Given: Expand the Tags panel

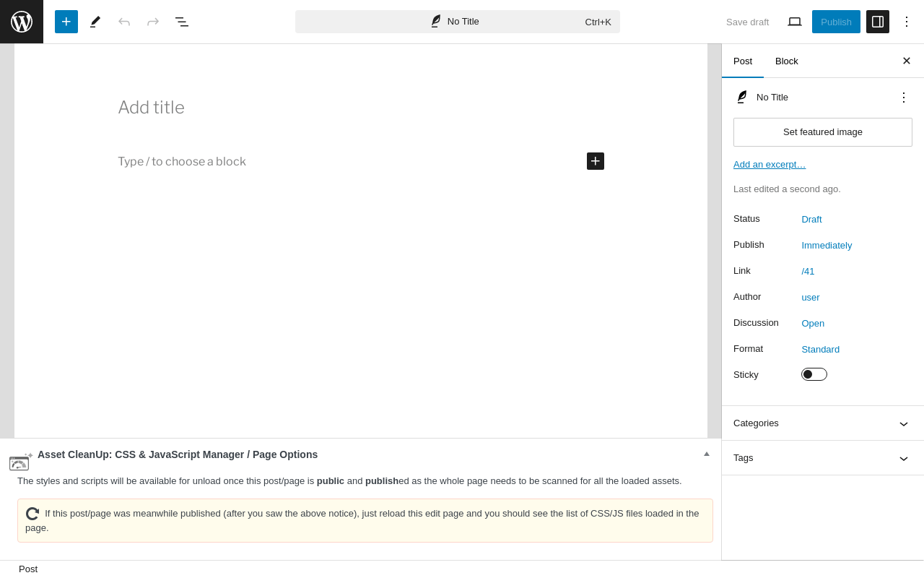Looking at the screenshot, I should click(x=823, y=458).
